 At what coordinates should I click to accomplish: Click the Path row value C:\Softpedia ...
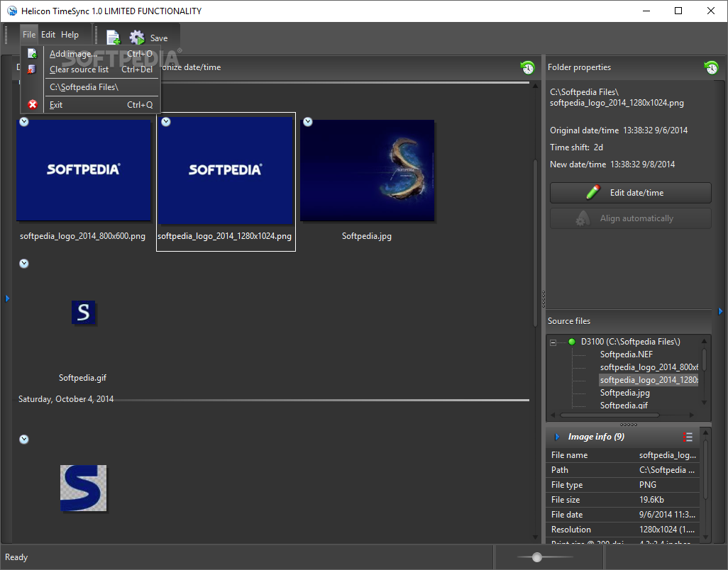pos(667,470)
